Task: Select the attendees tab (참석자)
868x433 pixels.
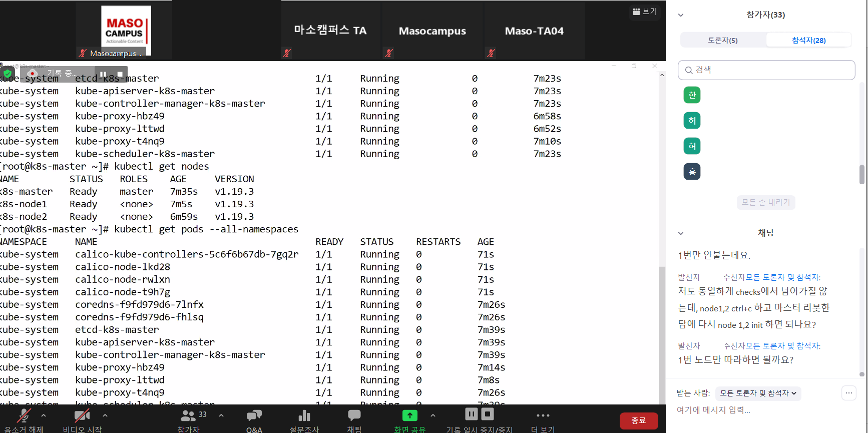Action: pyautogui.click(x=808, y=40)
